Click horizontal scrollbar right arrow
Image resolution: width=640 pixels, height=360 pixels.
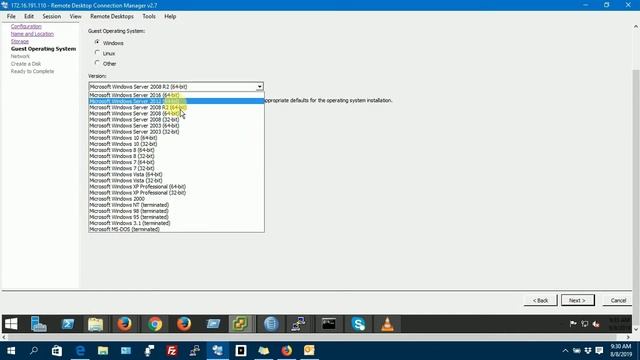(629, 337)
